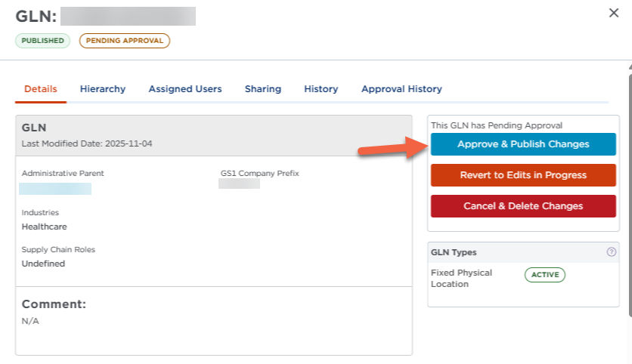
Task: Open the Approval History tab
Action: tap(401, 89)
